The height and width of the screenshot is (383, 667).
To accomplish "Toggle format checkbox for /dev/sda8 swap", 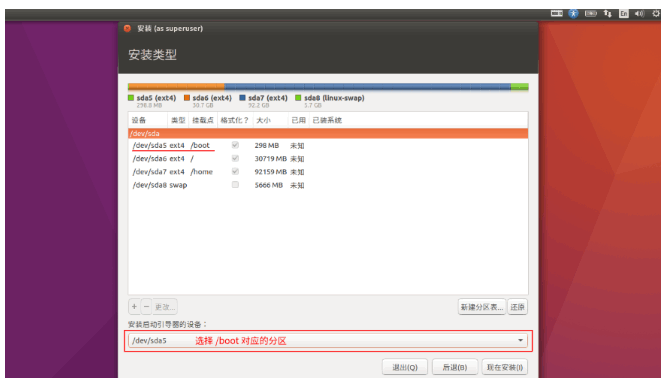I will [x=235, y=185].
